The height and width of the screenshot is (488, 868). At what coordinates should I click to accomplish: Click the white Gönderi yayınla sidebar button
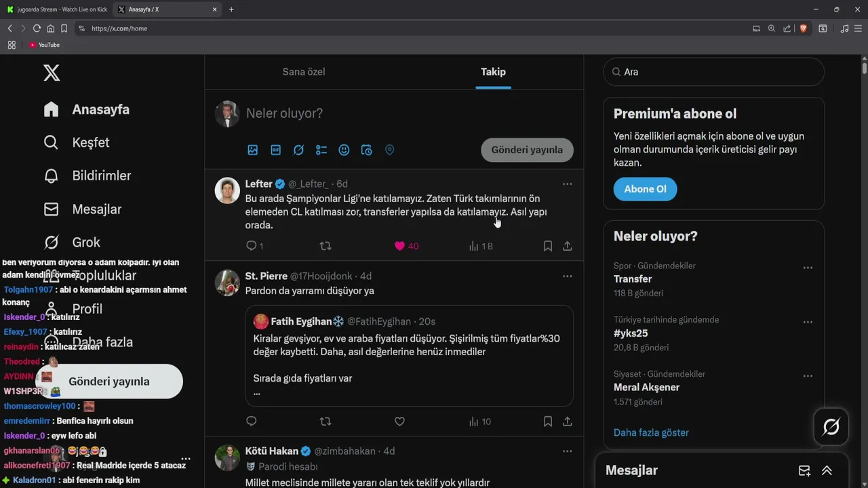click(109, 381)
